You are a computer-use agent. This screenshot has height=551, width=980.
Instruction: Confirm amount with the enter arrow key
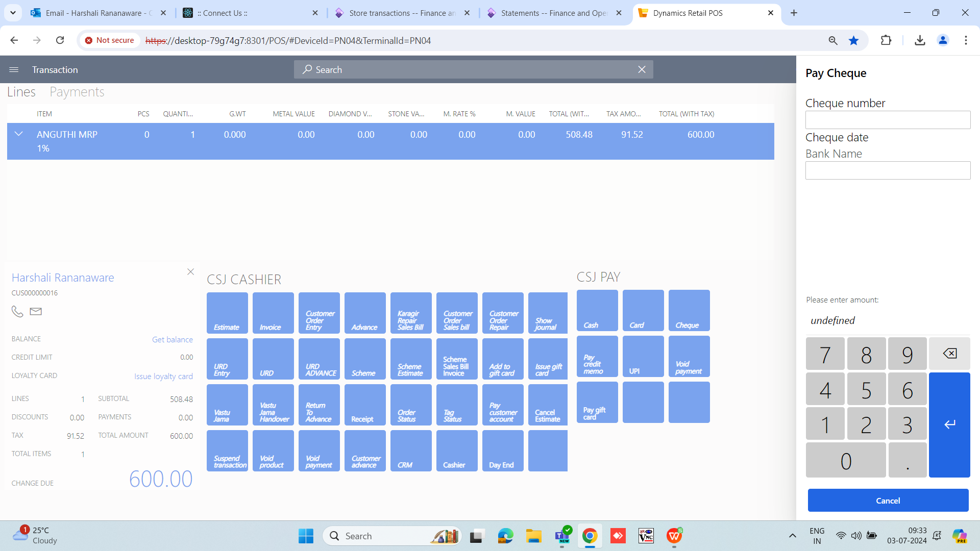(x=949, y=424)
